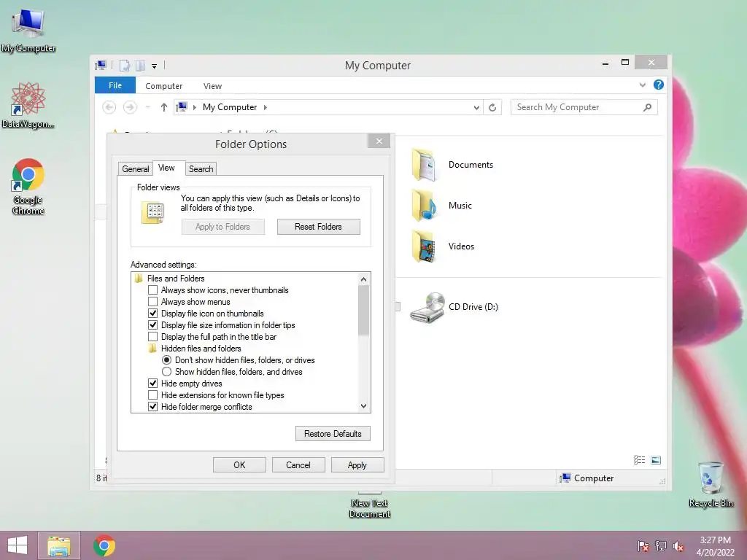This screenshot has height=560, width=747.
Task: Open the Windows Start button
Action: point(18,545)
